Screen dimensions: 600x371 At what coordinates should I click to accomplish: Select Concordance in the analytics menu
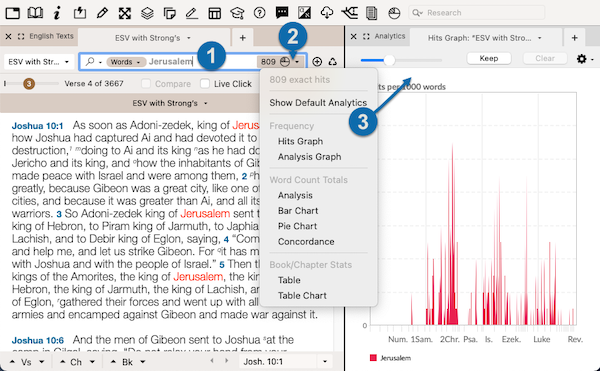306,241
